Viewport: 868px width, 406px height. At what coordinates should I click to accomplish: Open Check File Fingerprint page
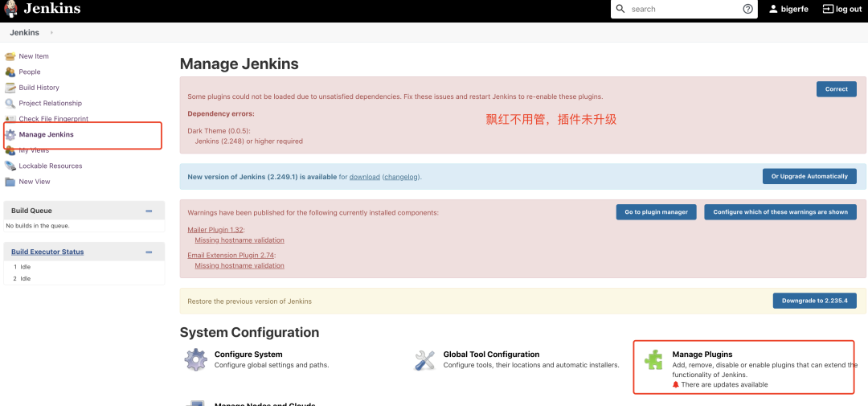53,118
